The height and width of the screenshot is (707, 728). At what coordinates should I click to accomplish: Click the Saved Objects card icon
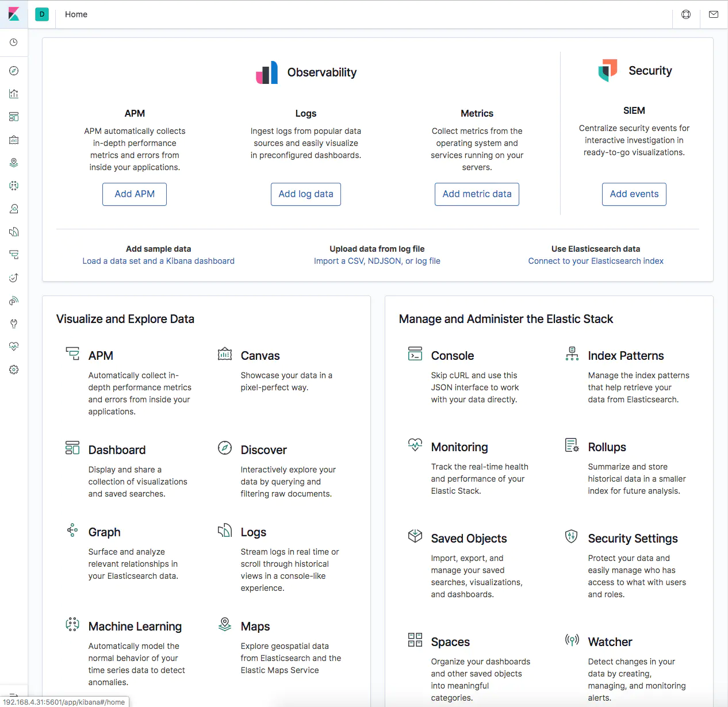pos(415,536)
